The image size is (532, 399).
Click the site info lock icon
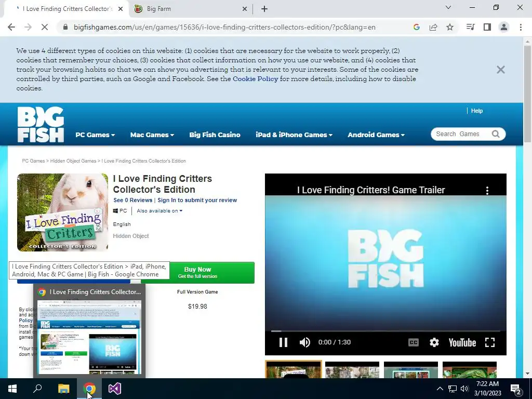click(x=65, y=27)
